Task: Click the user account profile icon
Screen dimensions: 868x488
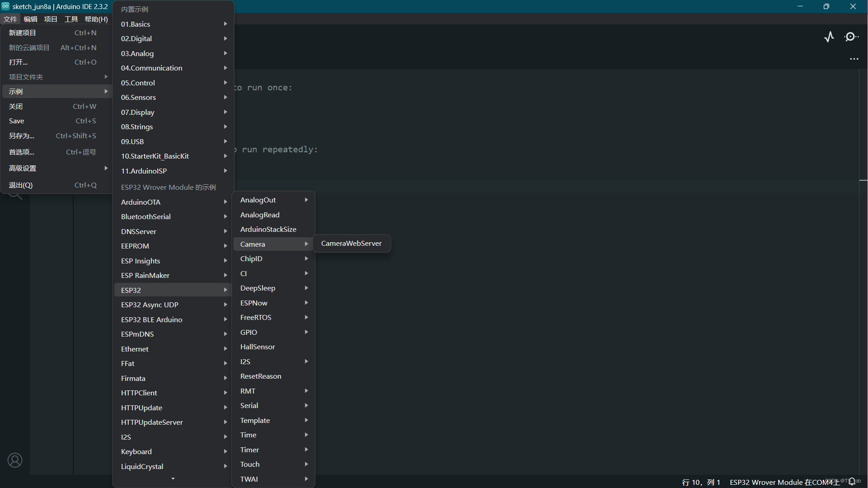Action: pos(15,460)
